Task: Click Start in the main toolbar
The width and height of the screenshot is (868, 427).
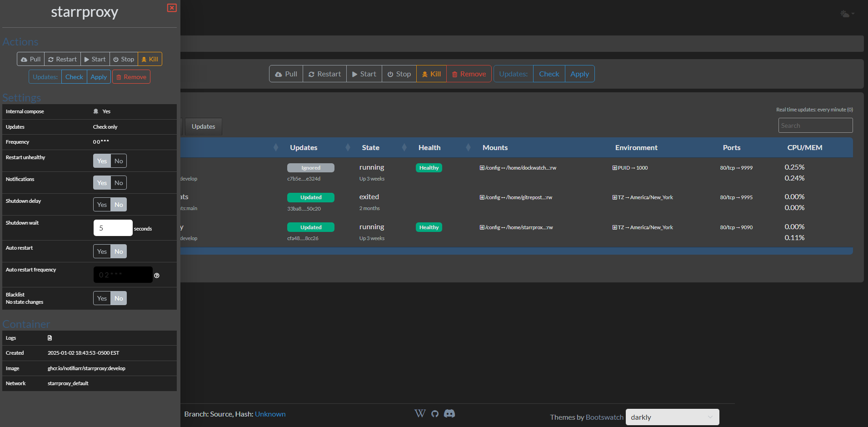Action: click(364, 74)
